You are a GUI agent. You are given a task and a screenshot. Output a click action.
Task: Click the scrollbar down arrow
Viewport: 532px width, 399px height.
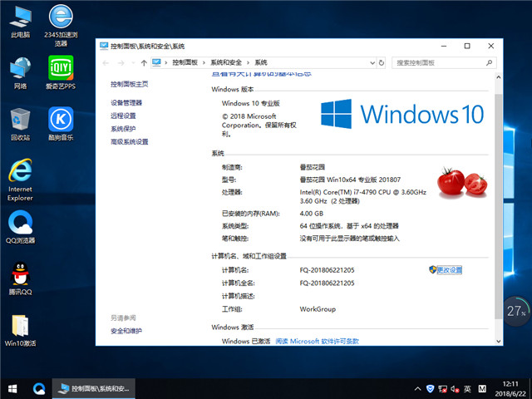click(x=498, y=342)
